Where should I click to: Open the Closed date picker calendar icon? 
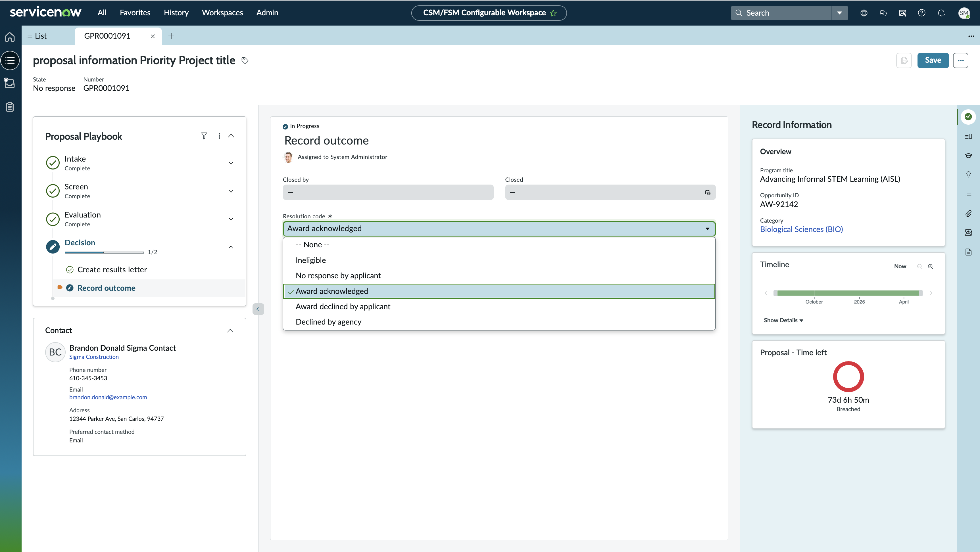pos(707,192)
